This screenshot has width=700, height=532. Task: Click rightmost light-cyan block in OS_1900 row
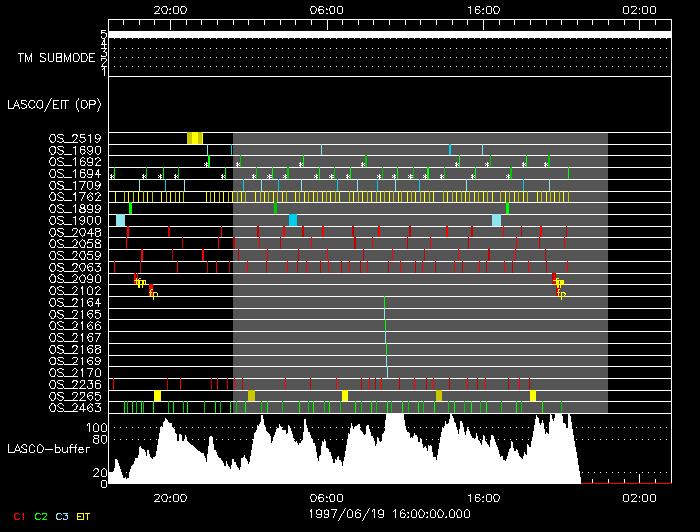pos(496,220)
